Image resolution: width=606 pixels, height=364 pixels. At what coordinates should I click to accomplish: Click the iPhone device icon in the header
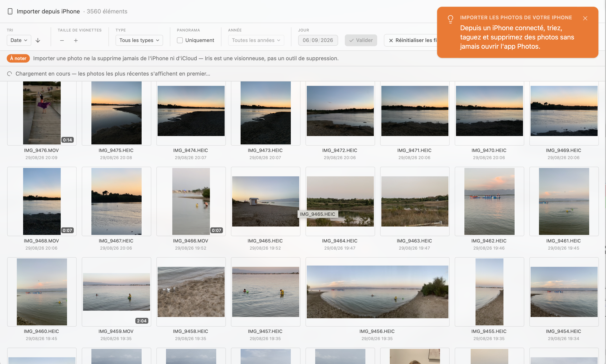(10, 11)
